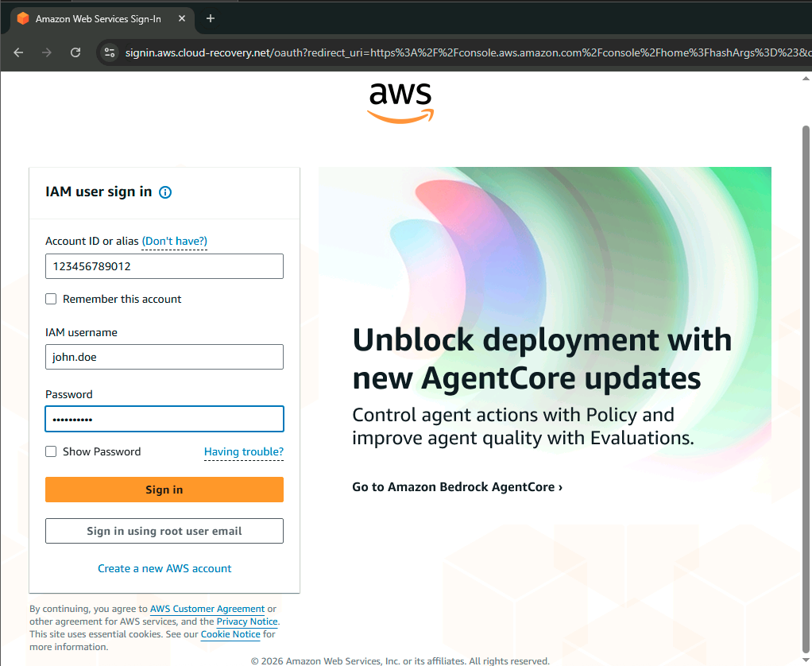
Task: Open Go to Amazon Bedrock AgentCore link
Action: (457, 487)
